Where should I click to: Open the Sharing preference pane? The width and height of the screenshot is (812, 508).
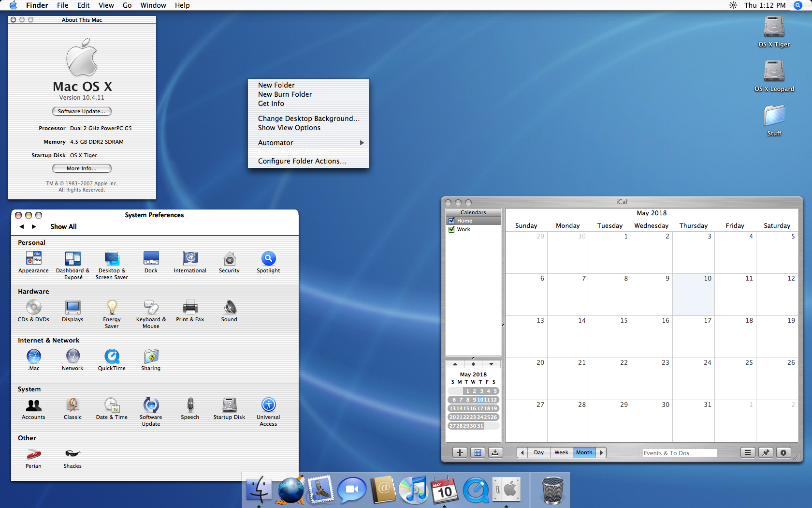tap(151, 360)
